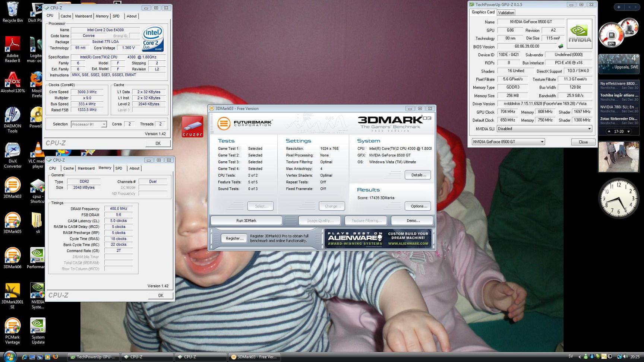Click the sidebar add gadget plus button
Image resolution: width=644 pixels, height=362 pixels.
[619, 7]
